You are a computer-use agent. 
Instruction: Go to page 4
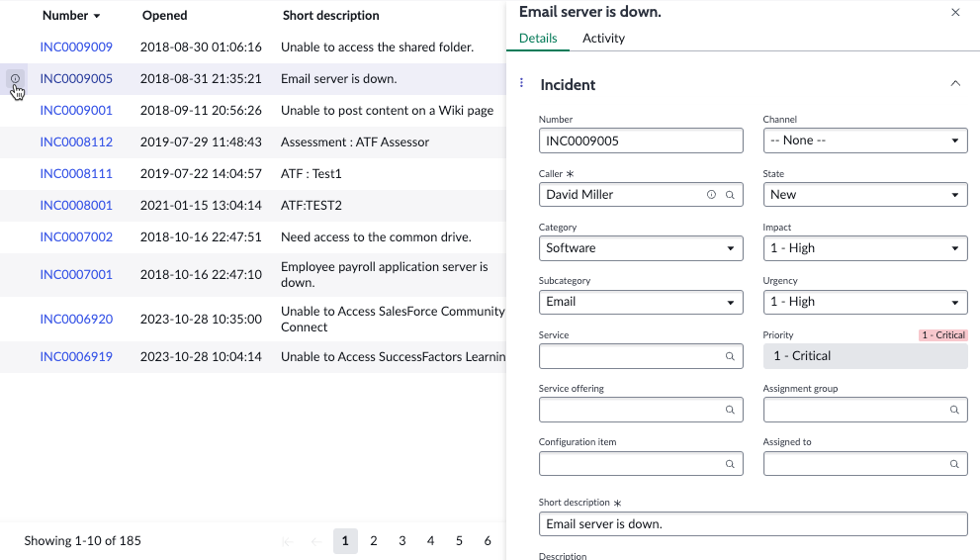click(x=430, y=541)
